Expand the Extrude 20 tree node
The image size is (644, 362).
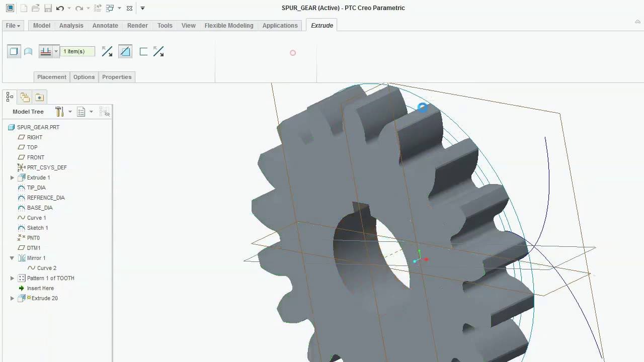coord(12,298)
